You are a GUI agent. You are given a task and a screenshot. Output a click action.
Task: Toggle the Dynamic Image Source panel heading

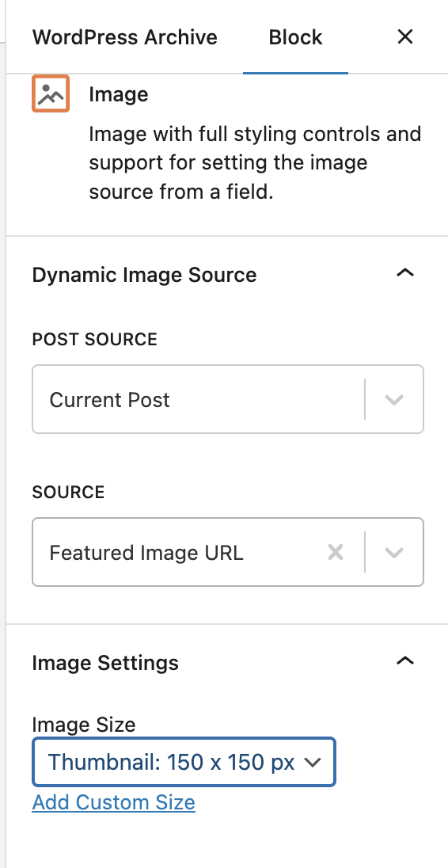pos(144,275)
